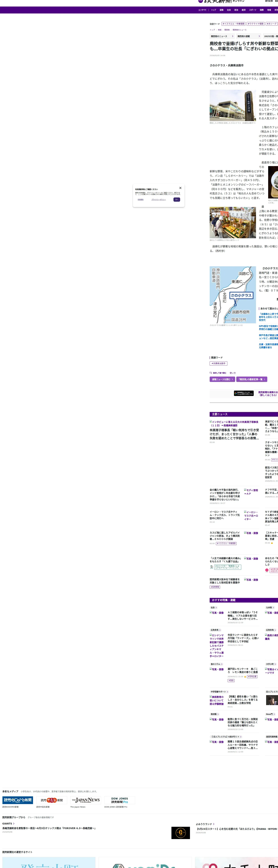Click the #兵庫県淡路市 related tag
Viewport: 278px width, 868px height.
pyautogui.click(x=218, y=364)
